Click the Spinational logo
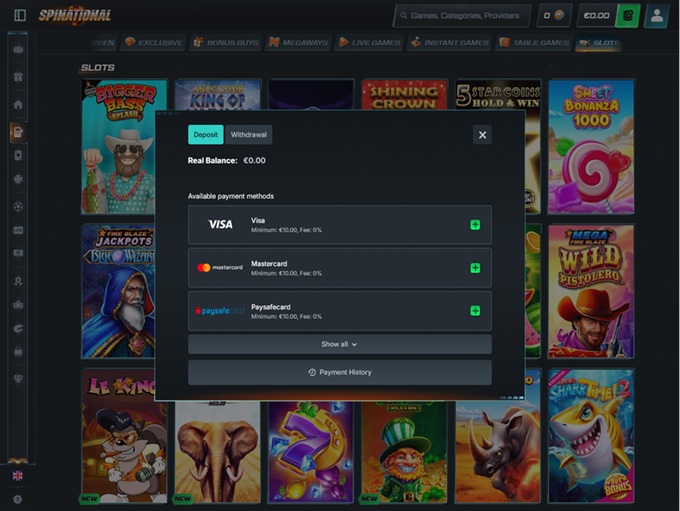Image resolution: width=680 pixels, height=511 pixels. (75, 16)
